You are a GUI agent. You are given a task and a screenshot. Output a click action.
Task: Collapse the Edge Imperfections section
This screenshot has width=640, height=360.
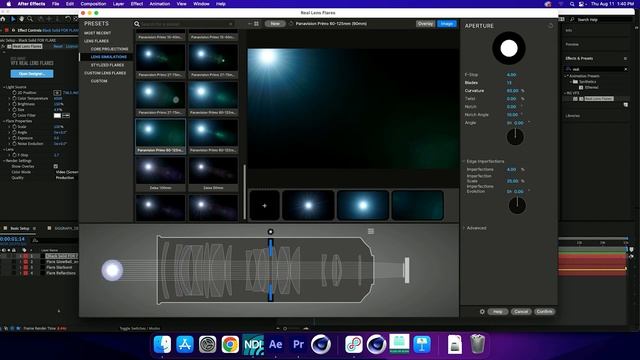click(x=464, y=162)
